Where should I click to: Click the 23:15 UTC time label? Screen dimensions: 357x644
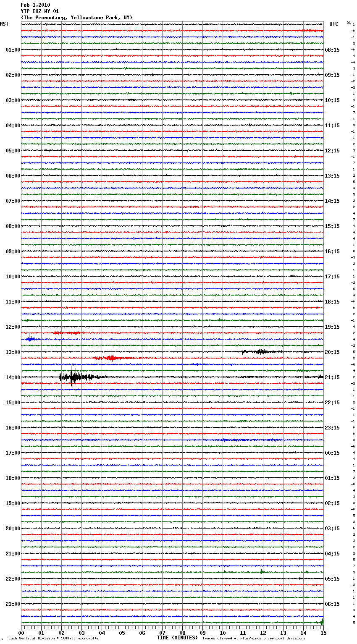tap(332, 428)
